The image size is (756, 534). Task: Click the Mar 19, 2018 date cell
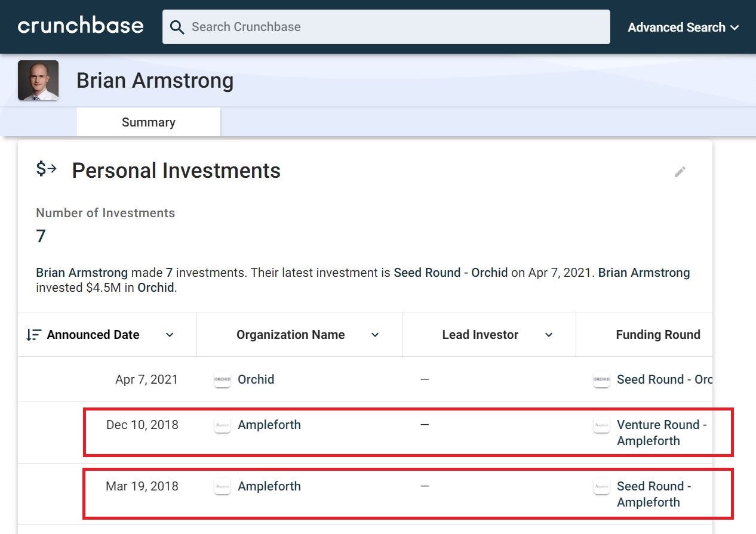point(142,486)
